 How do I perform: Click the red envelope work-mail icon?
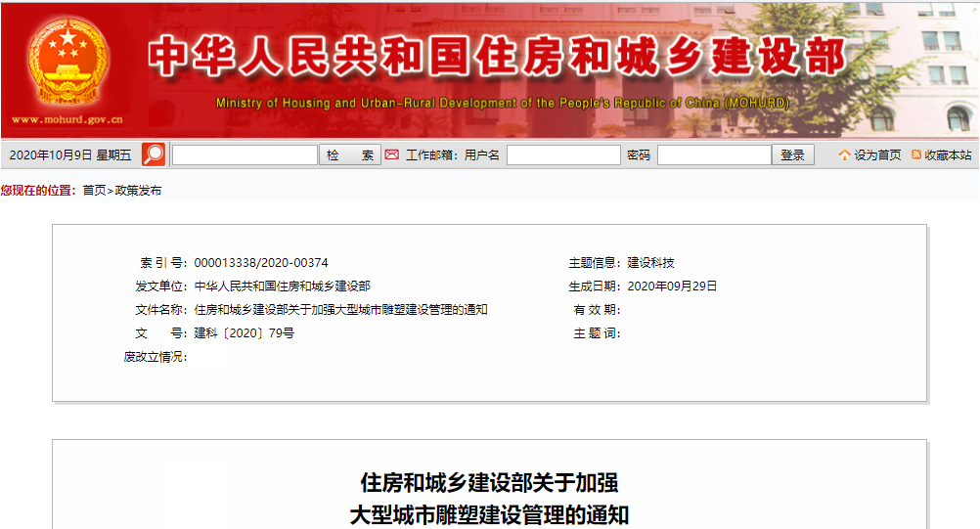[x=392, y=154]
